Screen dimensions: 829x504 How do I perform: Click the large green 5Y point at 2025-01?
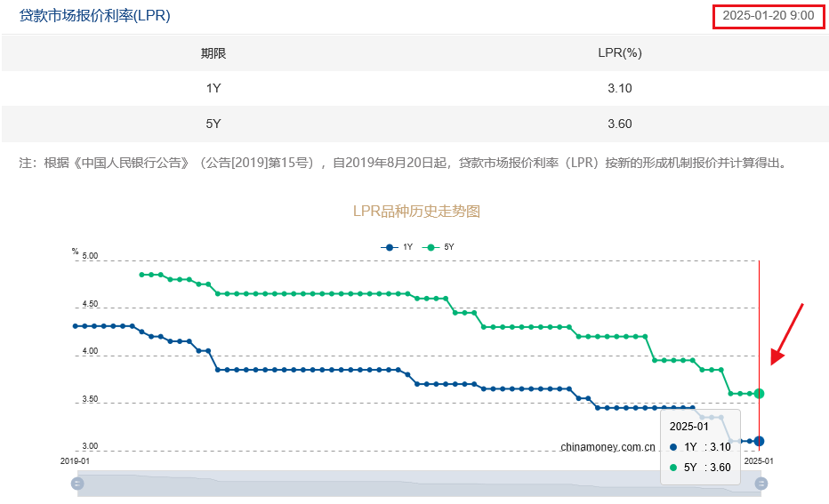(760, 393)
